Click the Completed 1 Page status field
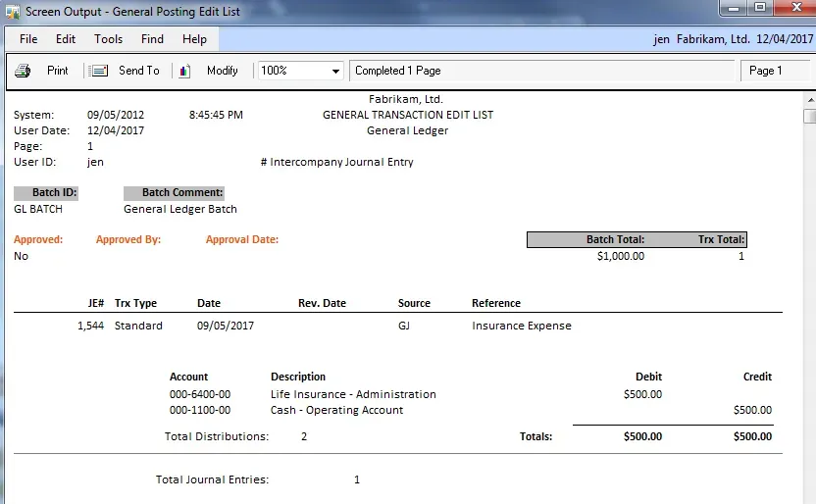The width and height of the screenshot is (816, 504). click(541, 71)
